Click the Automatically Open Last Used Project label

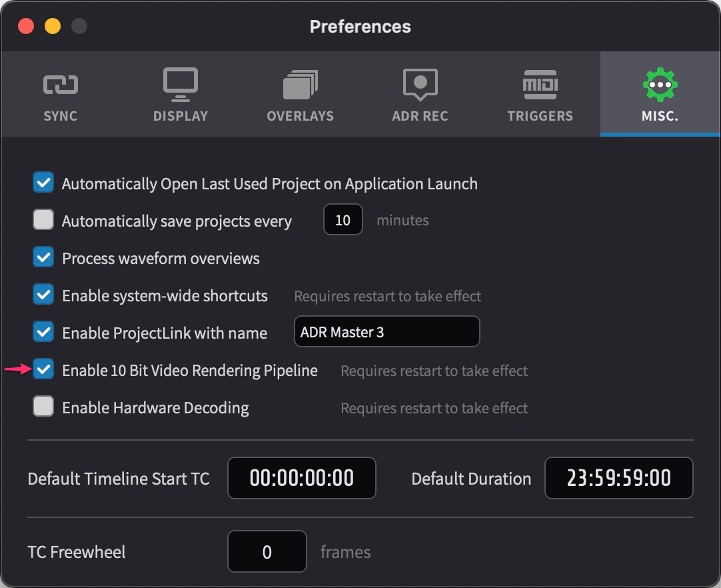click(269, 184)
